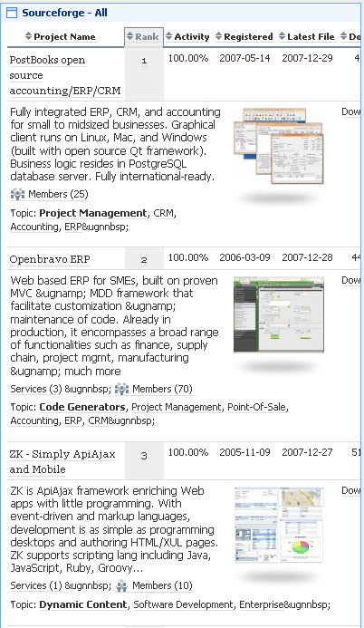Image resolution: width=364 pixels, height=628 pixels.
Task: Sort table by Project Name header
Action: pos(64,37)
